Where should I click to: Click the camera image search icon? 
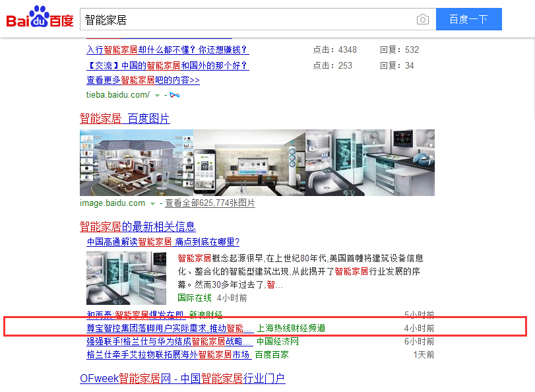coord(422,19)
